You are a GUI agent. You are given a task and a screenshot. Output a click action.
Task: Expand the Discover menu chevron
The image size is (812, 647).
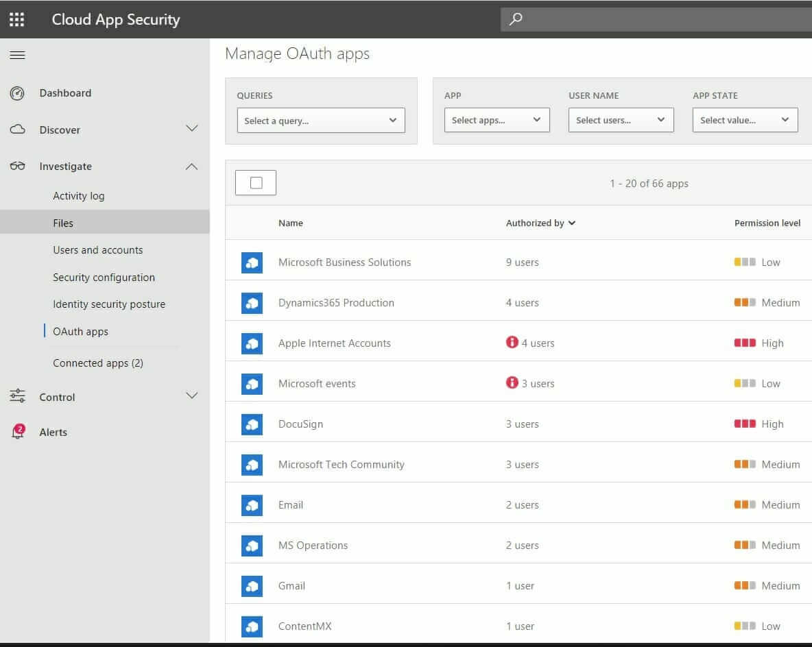click(191, 128)
